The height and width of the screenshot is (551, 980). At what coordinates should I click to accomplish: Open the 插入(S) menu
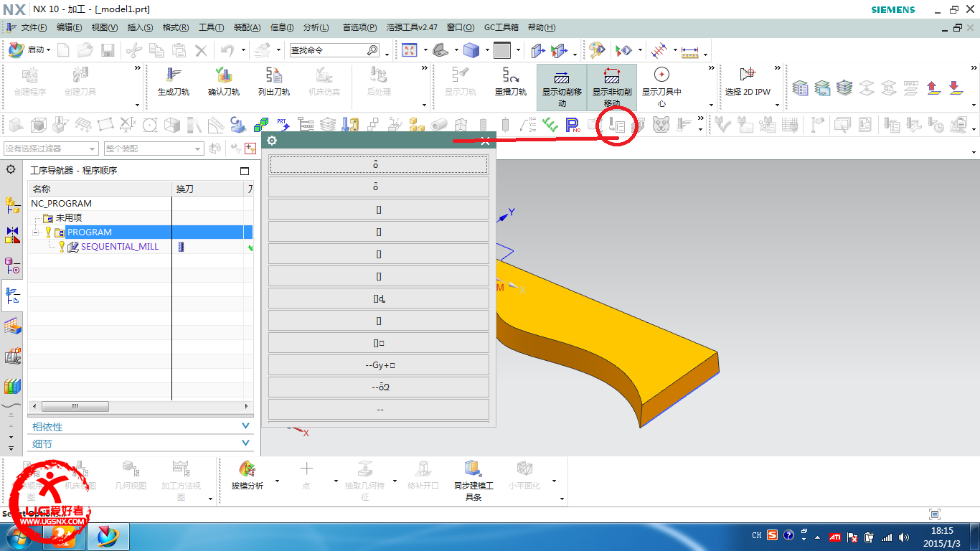coord(140,27)
